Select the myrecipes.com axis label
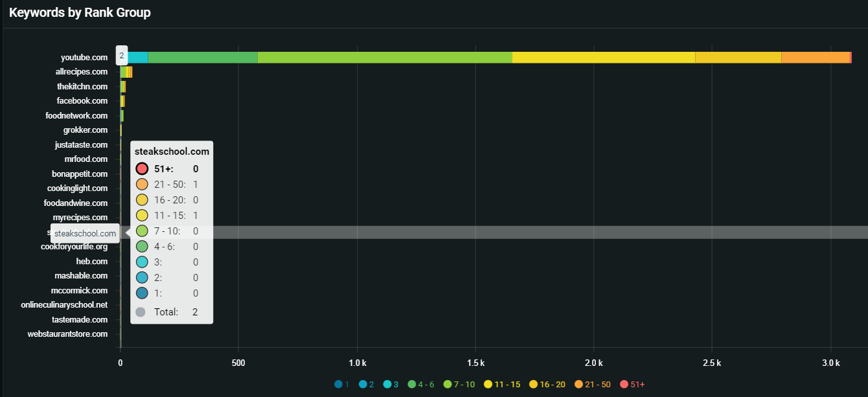The height and width of the screenshot is (397, 868). tap(80, 218)
